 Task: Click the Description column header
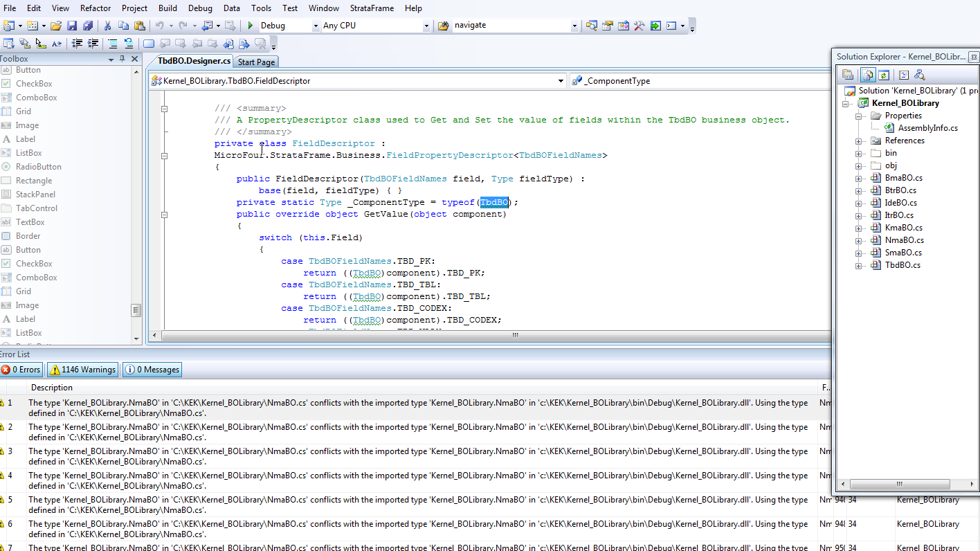tap(52, 388)
